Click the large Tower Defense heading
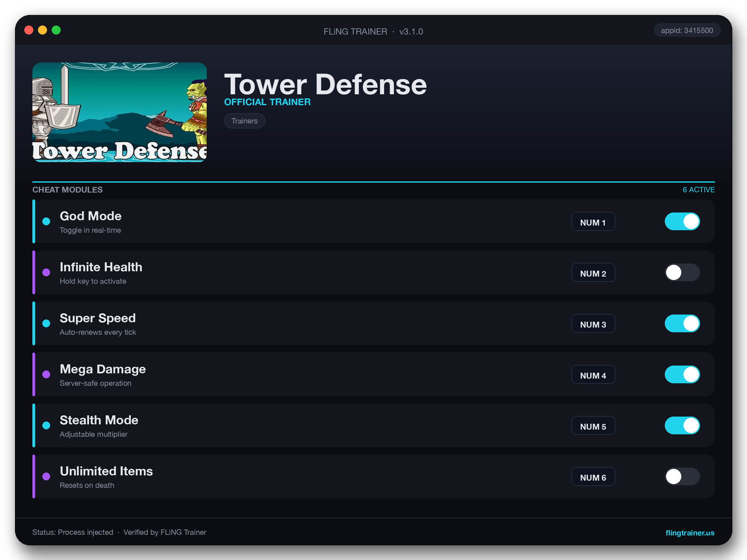This screenshot has width=747, height=560. 326,84
